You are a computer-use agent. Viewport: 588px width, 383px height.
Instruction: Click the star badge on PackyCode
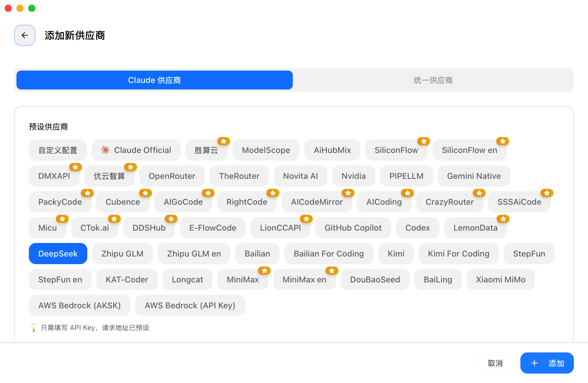point(87,193)
